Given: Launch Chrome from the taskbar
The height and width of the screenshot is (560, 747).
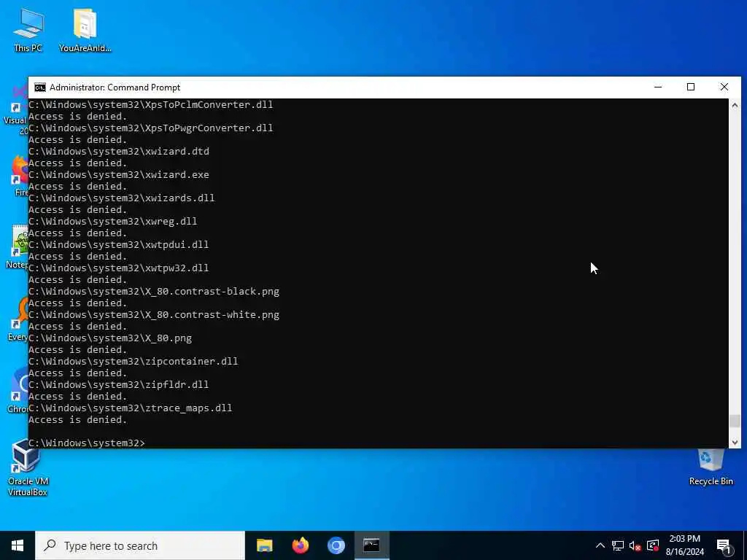Looking at the screenshot, I should 336,545.
